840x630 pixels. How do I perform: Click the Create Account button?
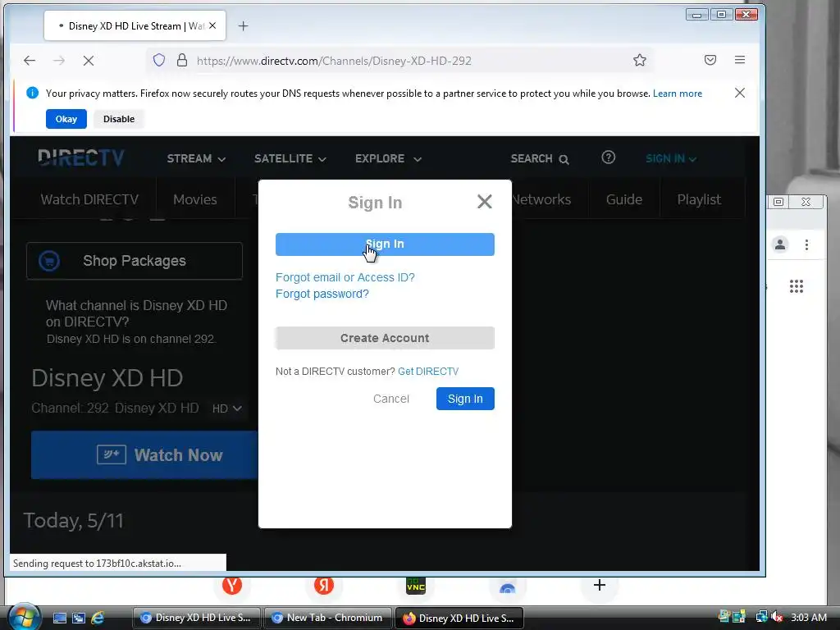pyautogui.click(x=385, y=338)
